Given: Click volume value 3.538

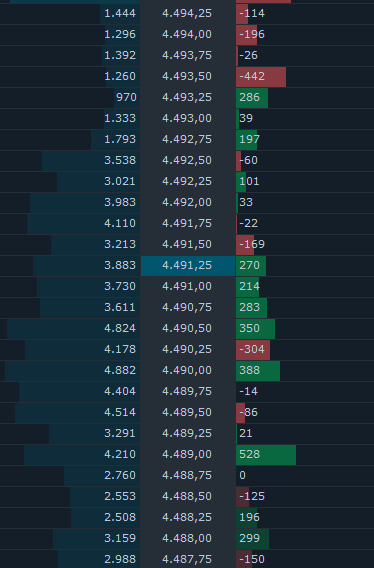Looking at the screenshot, I should pos(120,160).
